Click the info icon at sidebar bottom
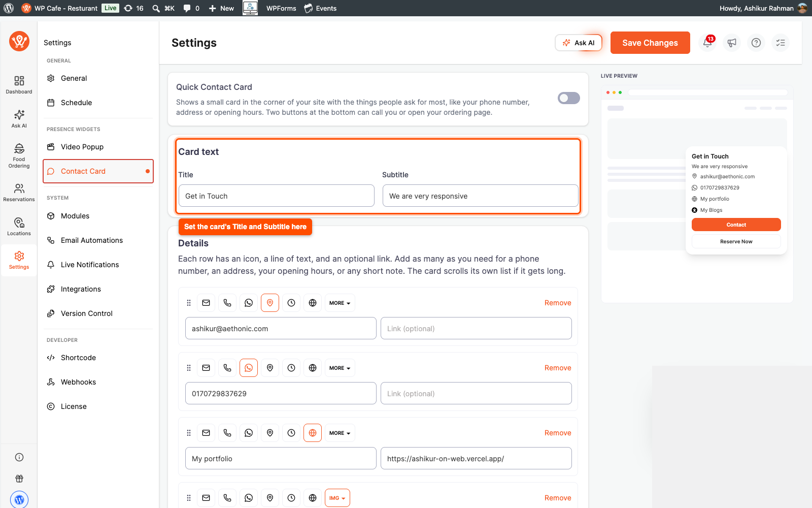This screenshot has width=812, height=508. point(19,457)
